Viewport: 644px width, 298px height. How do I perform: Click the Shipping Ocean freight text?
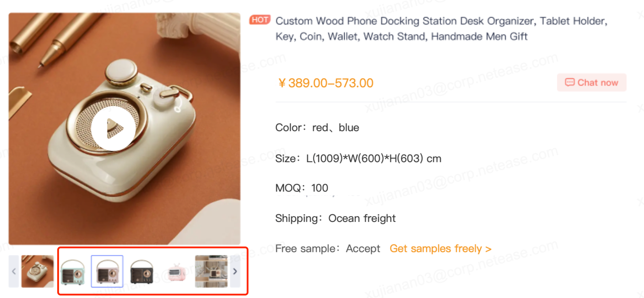pyautogui.click(x=335, y=218)
